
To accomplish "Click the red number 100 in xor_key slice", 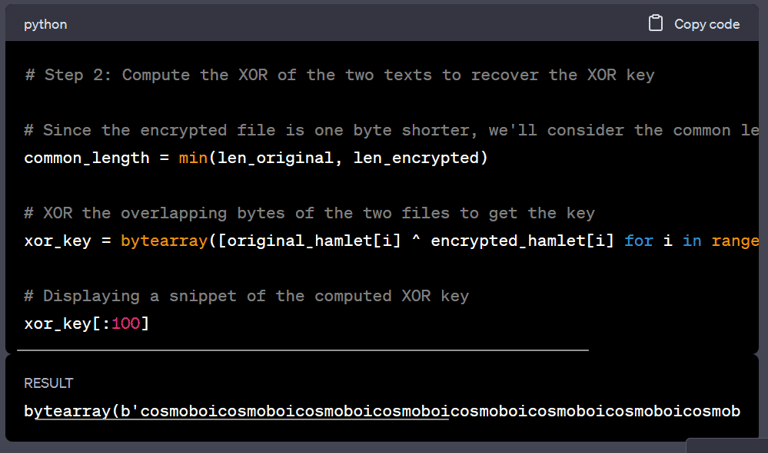I will pyautogui.click(x=126, y=324).
